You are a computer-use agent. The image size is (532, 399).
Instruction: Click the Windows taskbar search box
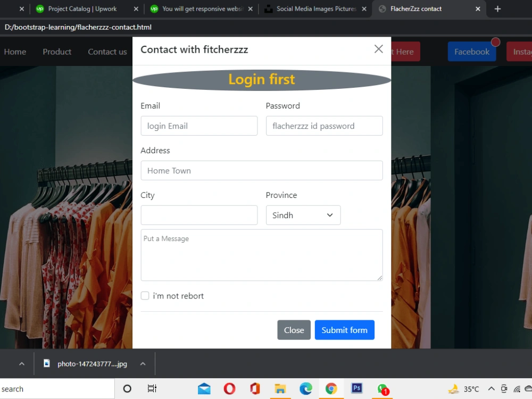(57, 389)
